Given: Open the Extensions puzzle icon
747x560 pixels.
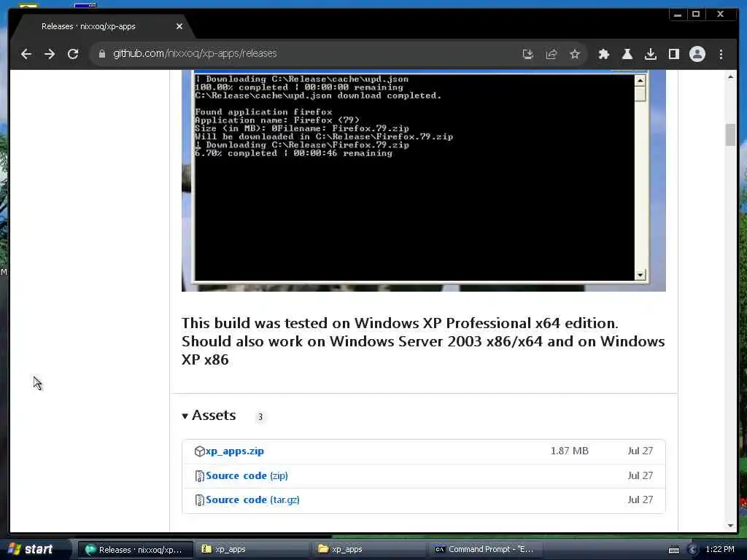Looking at the screenshot, I should (x=603, y=54).
